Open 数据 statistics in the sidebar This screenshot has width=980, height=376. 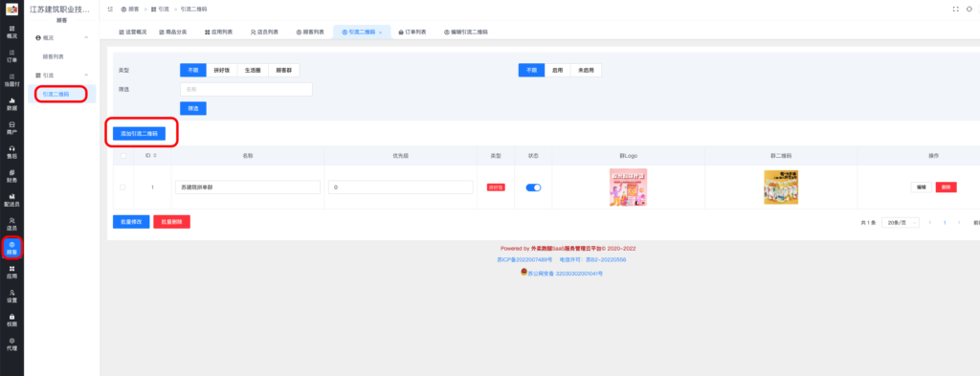(x=11, y=103)
